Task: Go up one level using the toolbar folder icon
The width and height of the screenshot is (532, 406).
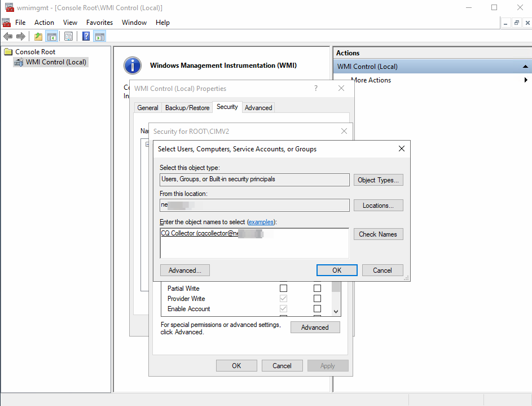Action: (38, 36)
